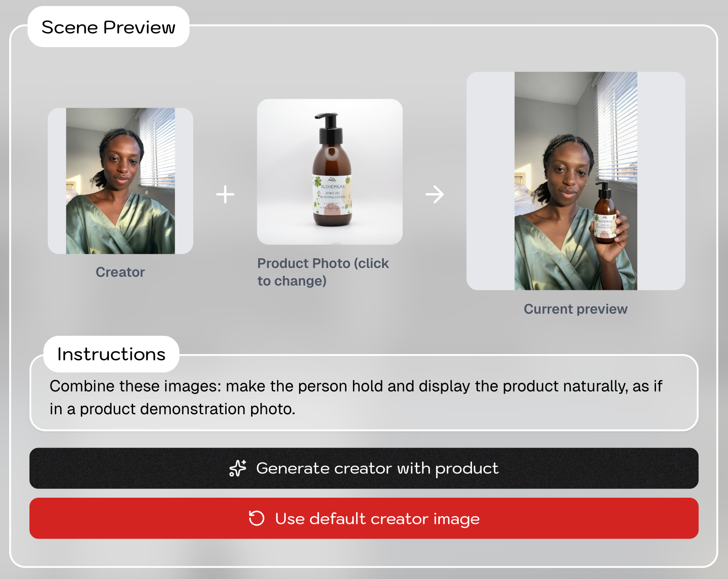Click the Instructions heading label
728x579 pixels.
(112, 355)
